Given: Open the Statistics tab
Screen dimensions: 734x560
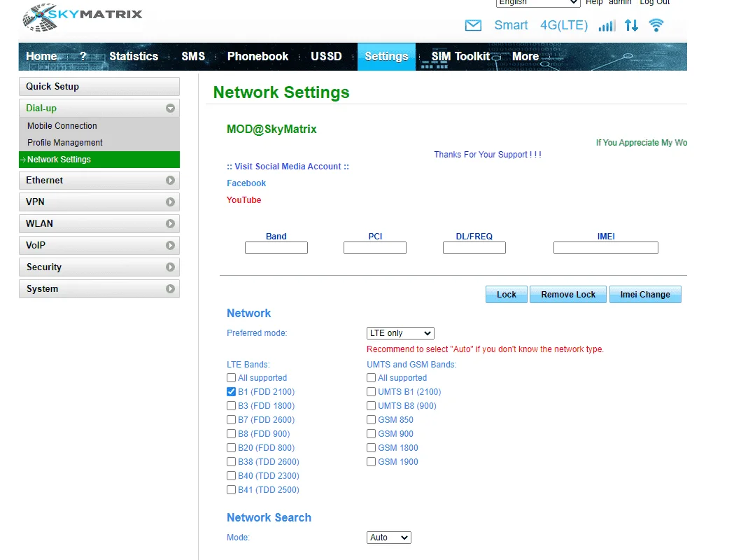Looking at the screenshot, I should 134,57.
